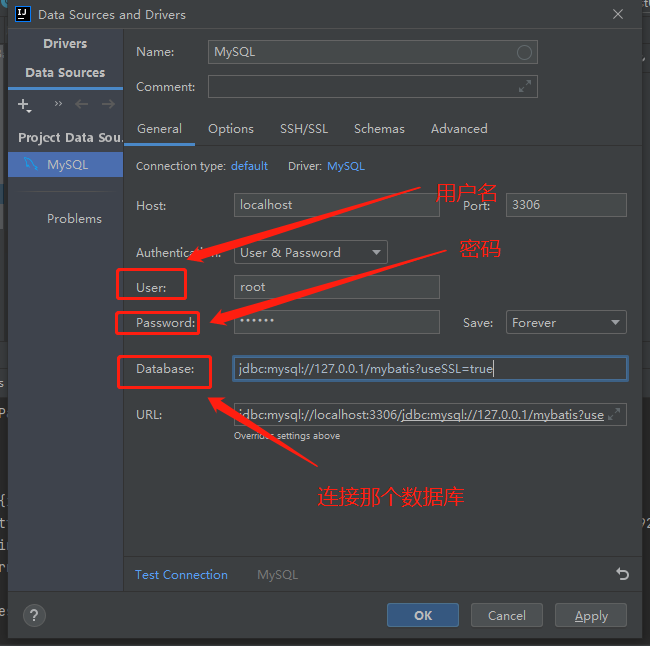The image size is (650, 646).
Task: Click the forward arrow in sidebar toolbar
Action: click(108, 104)
